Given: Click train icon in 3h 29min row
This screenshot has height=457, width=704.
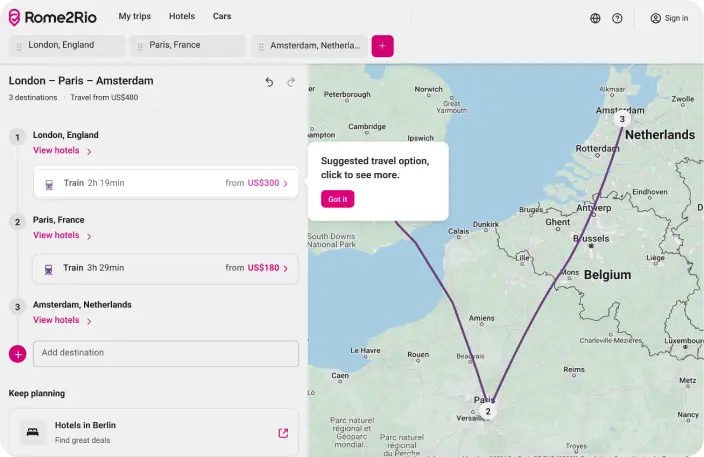Looking at the screenshot, I should tap(48, 269).
